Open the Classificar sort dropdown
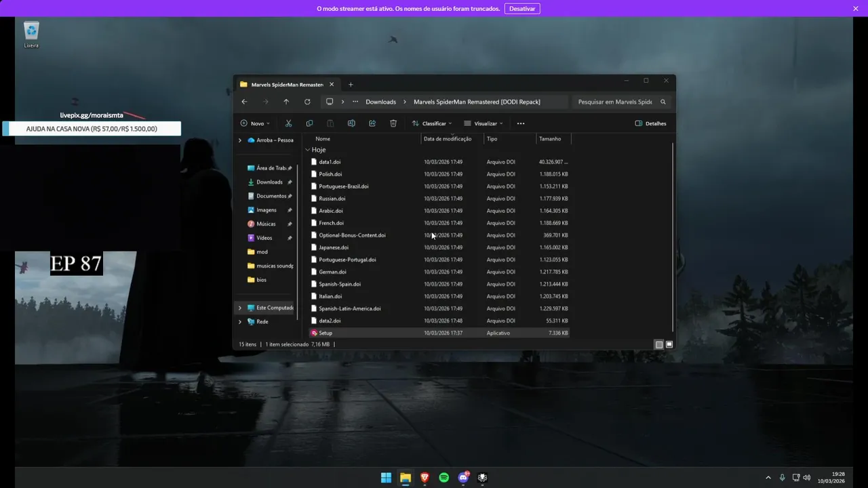 (x=432, y=123)
